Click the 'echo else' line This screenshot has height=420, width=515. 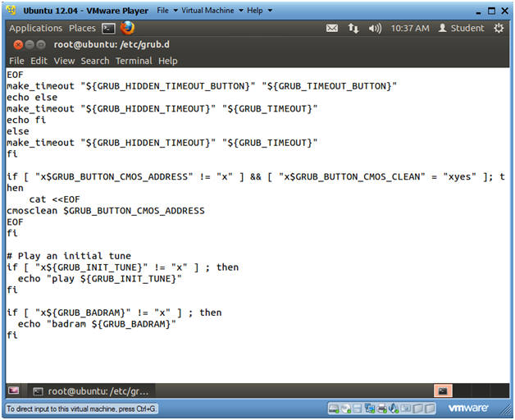coord(32,98)
